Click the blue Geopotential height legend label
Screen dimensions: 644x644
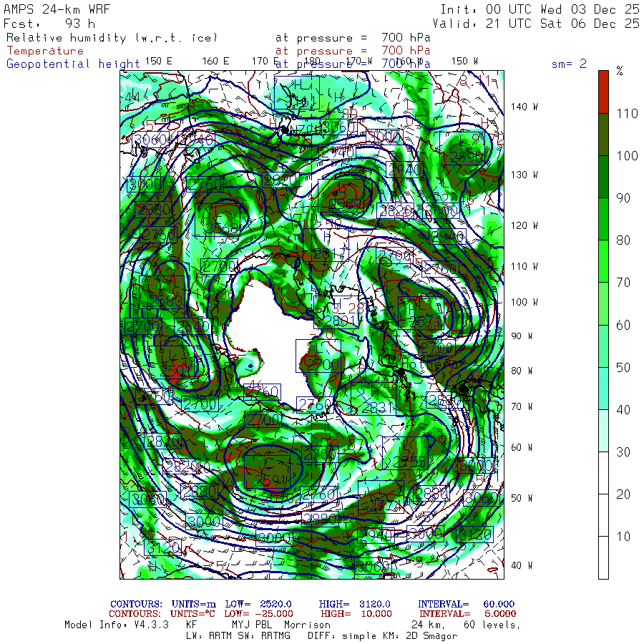(73, 64)
